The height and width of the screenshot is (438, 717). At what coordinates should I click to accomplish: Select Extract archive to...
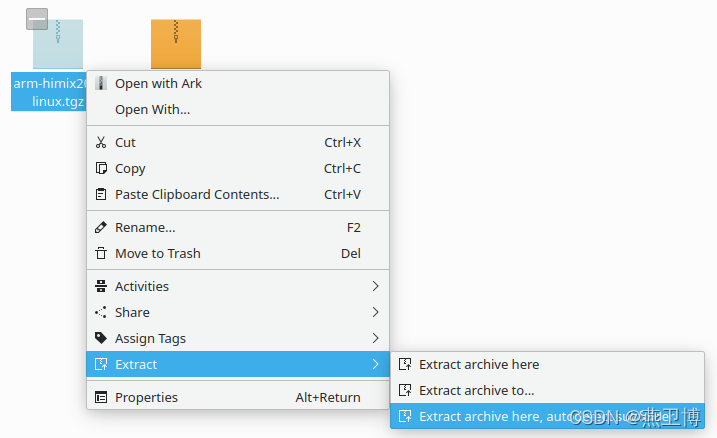(x=547, y=390)
